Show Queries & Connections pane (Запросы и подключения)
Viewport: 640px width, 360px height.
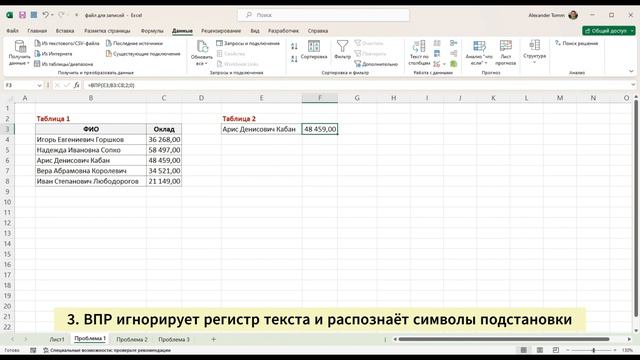tap(248, 43)
